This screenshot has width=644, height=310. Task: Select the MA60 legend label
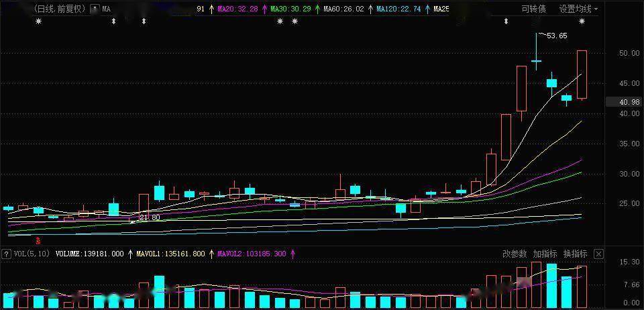click(x=343, y=9)
